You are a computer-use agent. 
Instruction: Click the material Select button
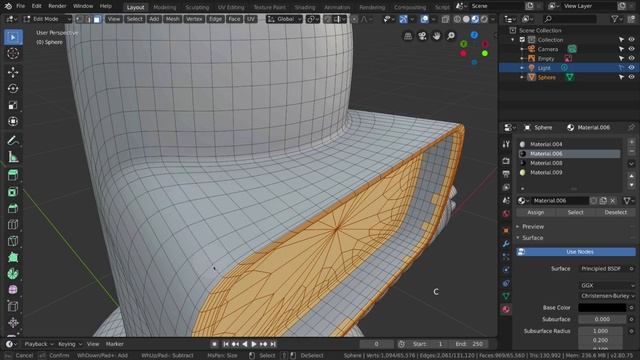tap(576, 212)
